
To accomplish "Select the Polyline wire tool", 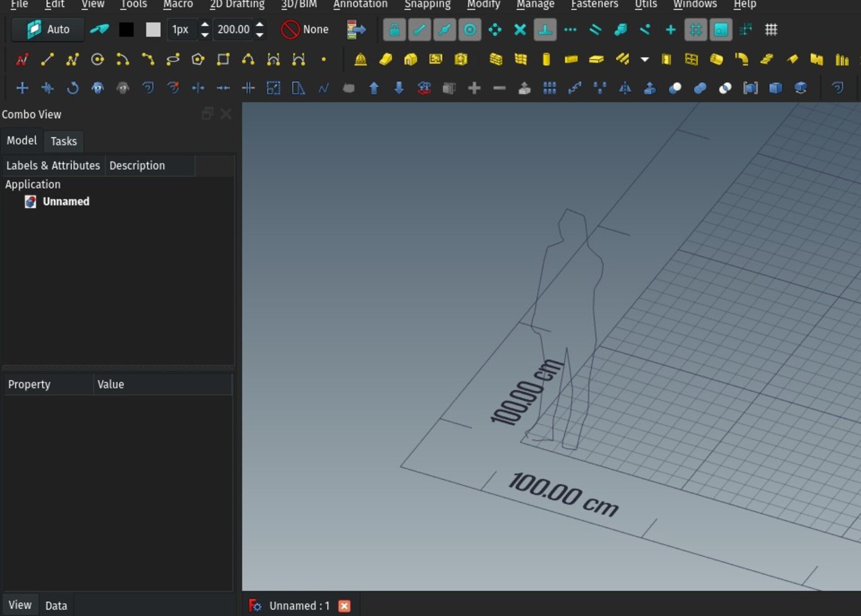I will 72,59.
